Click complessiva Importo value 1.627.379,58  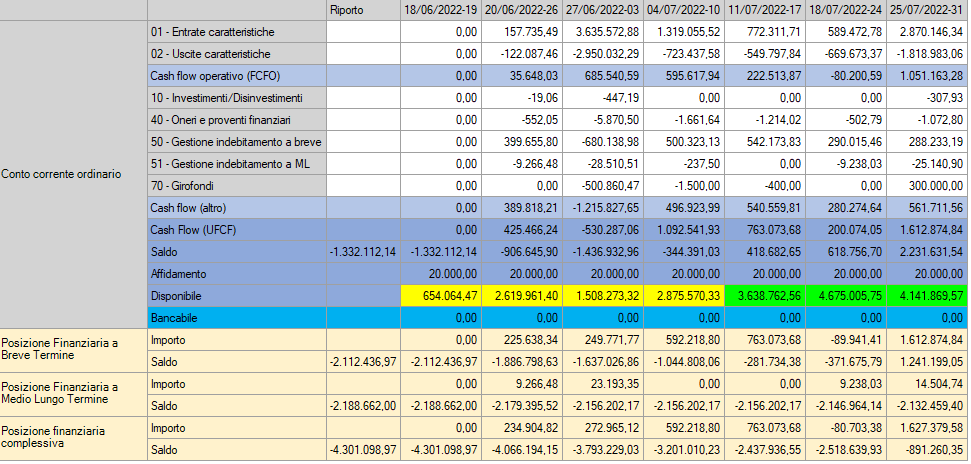tap(929, 428)
